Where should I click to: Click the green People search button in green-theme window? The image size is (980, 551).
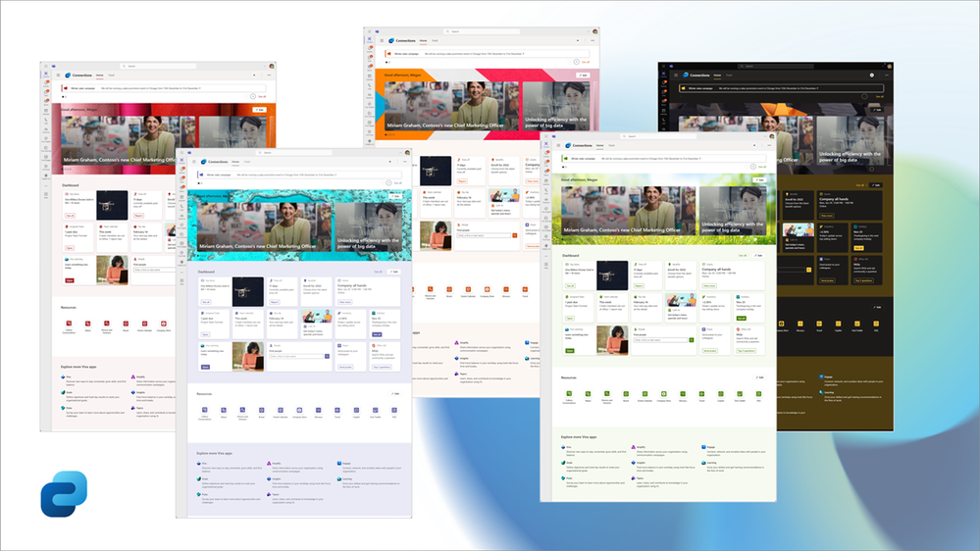click(x=692, y=340)
